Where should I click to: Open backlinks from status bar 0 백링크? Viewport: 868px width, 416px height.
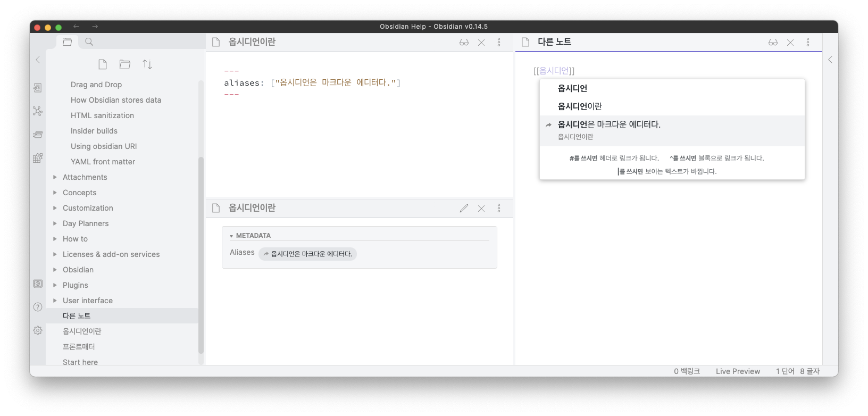click(x=687, y=371)
